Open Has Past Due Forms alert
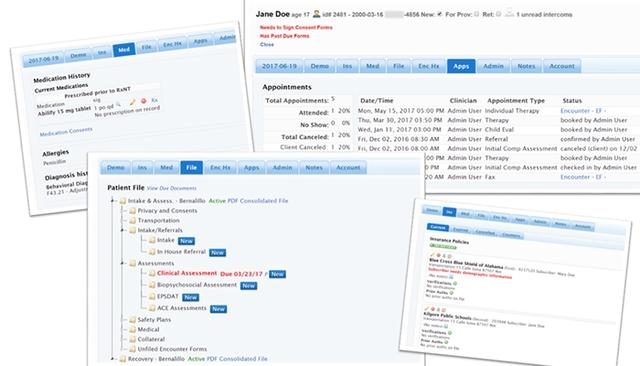The height and width of the screenshot is (366, 640). pyautogui.click(x=284, y=36)
